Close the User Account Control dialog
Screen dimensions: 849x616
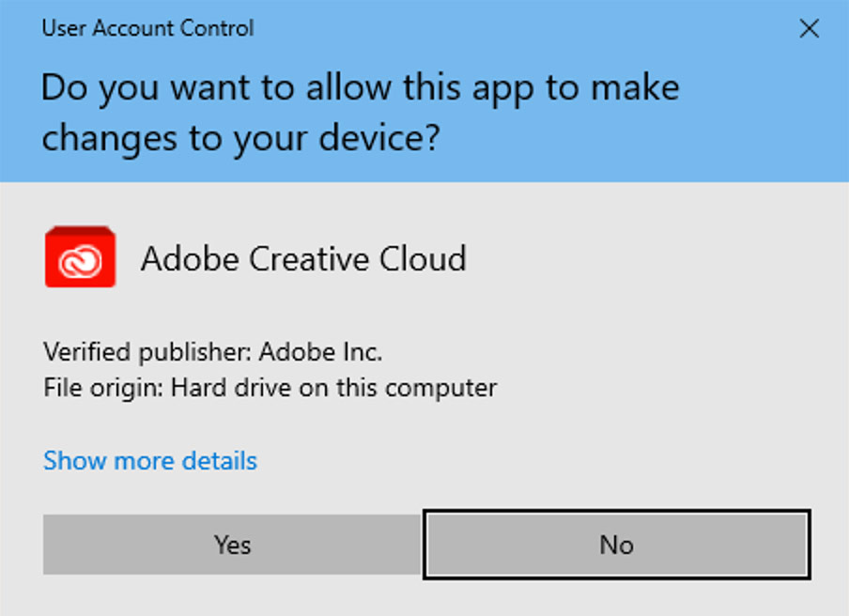click(809, 28)
